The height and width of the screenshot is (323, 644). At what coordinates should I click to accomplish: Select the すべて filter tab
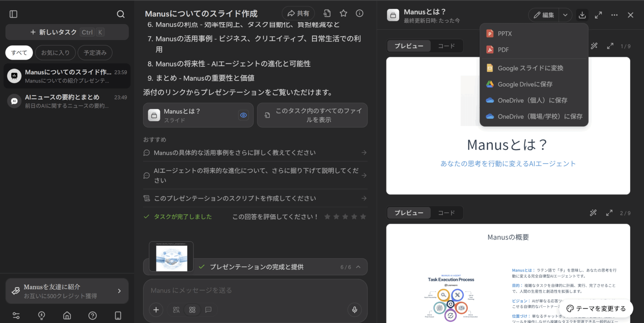click(x=19, y=53)
